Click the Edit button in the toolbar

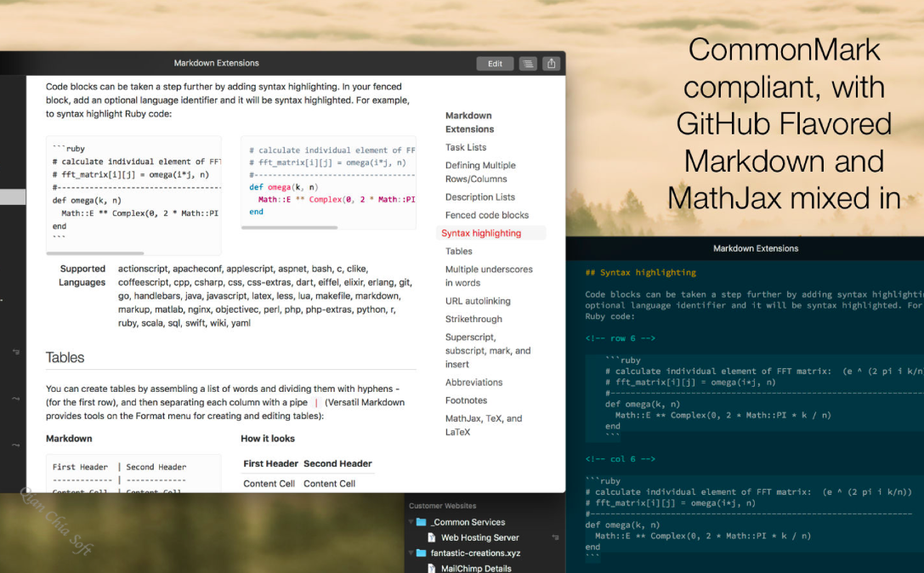(x=495, y=64)
